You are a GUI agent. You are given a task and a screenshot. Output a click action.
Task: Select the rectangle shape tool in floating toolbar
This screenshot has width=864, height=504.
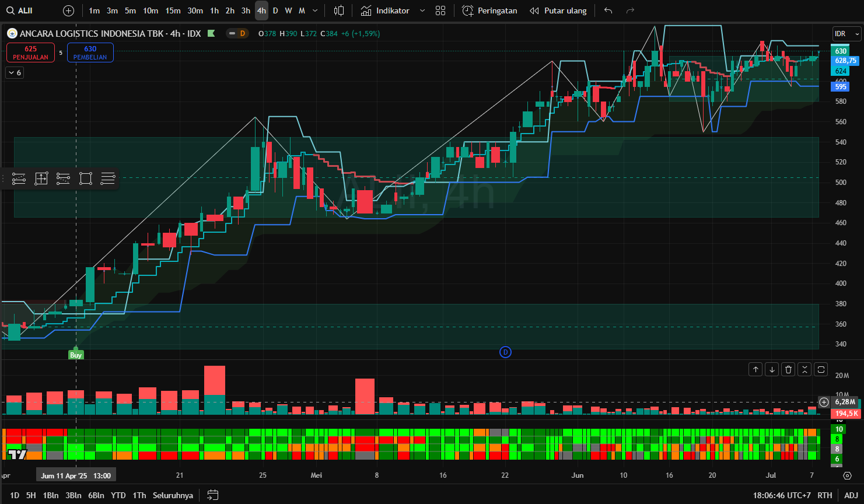[86, 178]
